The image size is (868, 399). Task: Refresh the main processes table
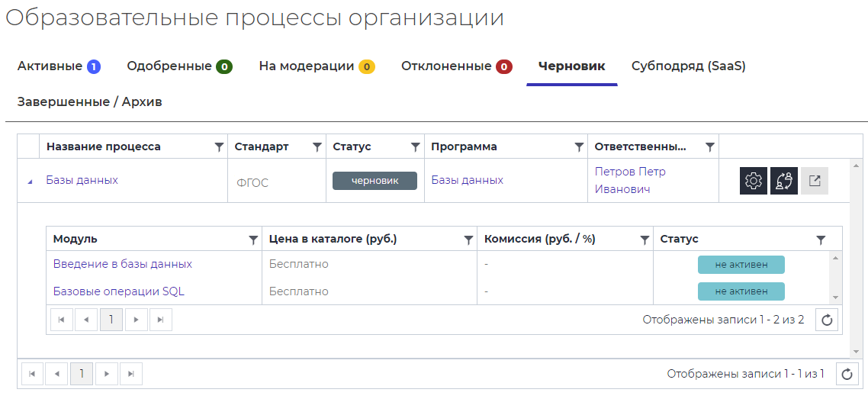847,374
